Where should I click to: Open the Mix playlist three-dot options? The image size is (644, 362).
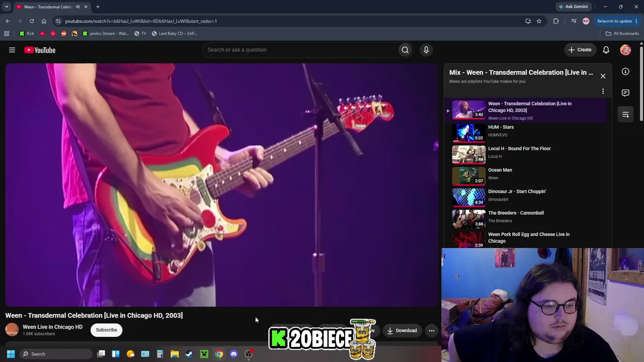tap(603, 92)
